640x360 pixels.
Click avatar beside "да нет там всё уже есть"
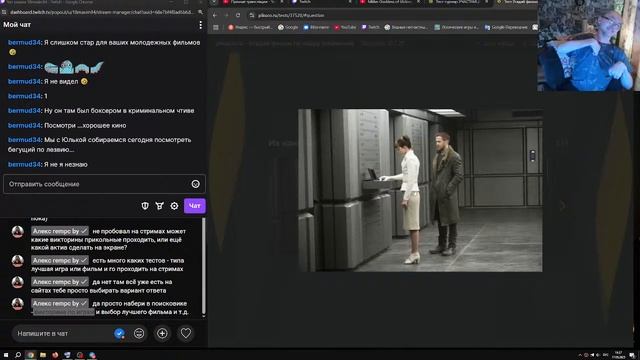click(x=18, y=282)
